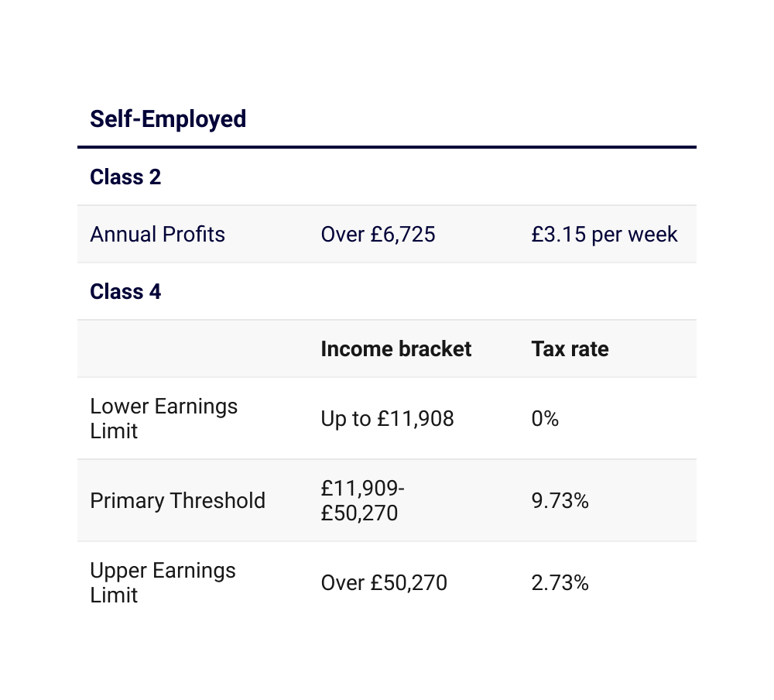Select the Class 2 section heading
Viewport: 774px width, 700px height.
click(125, 177)
